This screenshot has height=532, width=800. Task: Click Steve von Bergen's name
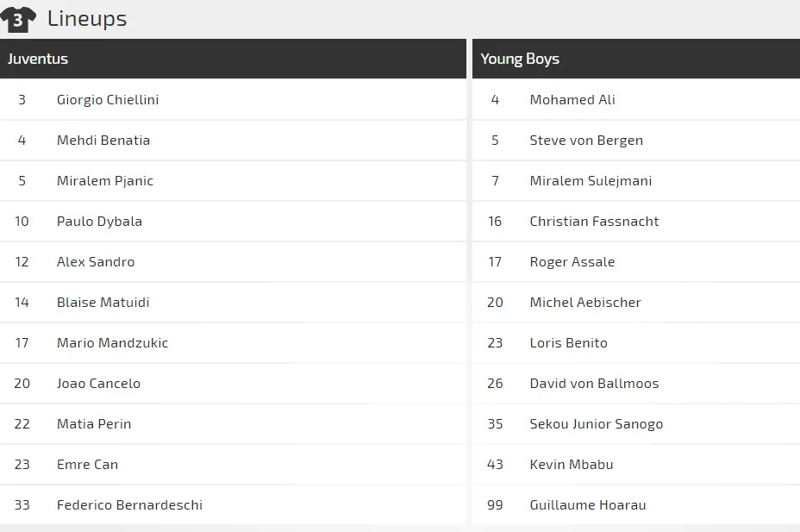[x=586, y=140]
